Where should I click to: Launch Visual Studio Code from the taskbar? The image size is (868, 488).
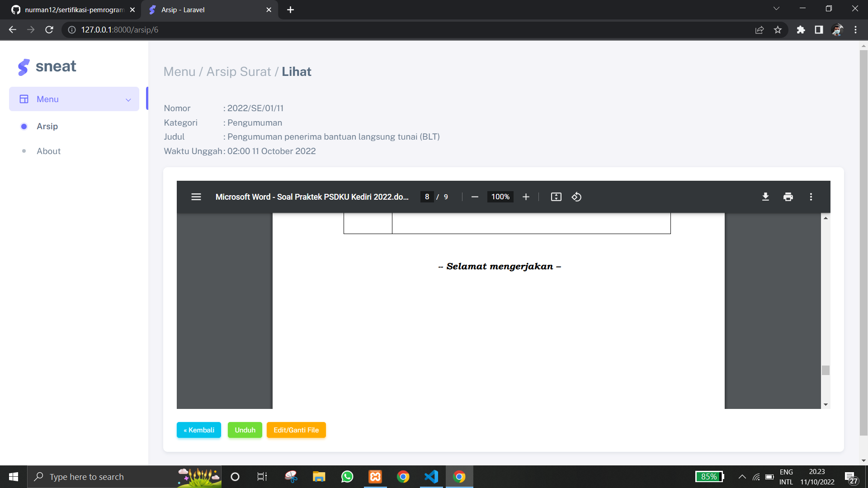[x=431, y=477]
